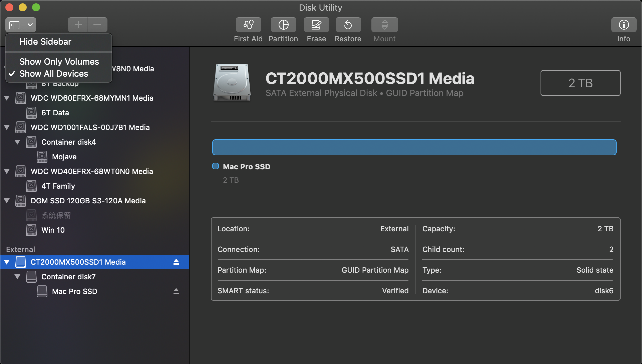Click the Win 10 volume icon

[31, 230]
